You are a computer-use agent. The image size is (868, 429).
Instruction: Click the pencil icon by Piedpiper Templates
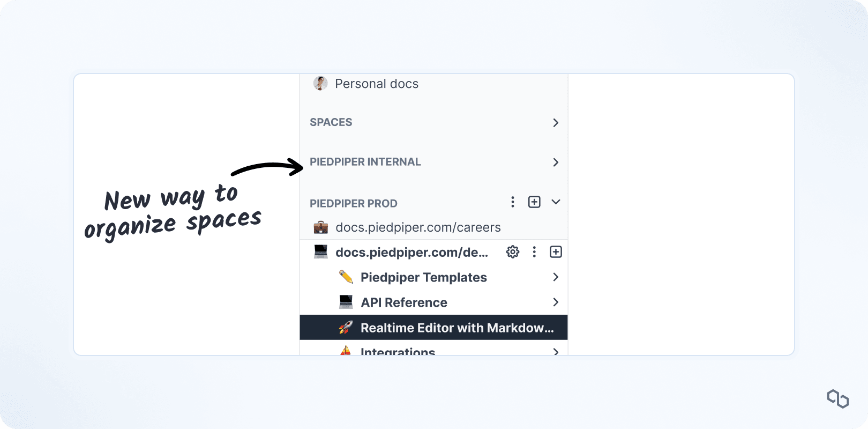346,277
